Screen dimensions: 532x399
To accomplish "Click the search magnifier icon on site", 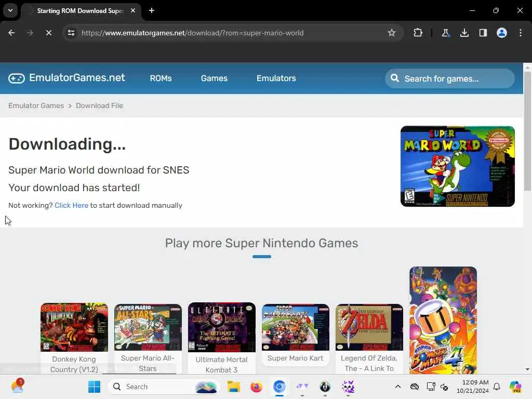I will [395, 78].
